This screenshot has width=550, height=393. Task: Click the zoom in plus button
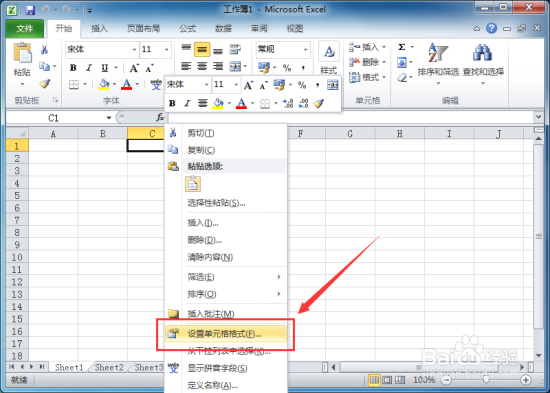point(525,380)
